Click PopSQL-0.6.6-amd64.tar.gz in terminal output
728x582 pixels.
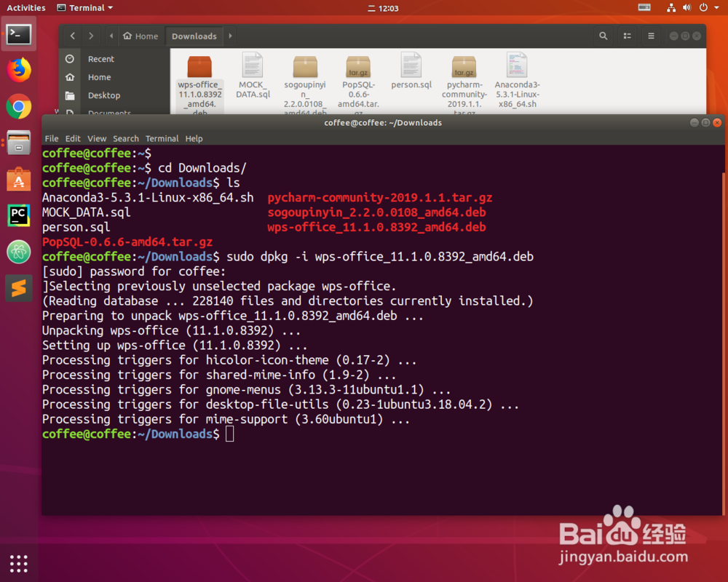coord(127,242)
